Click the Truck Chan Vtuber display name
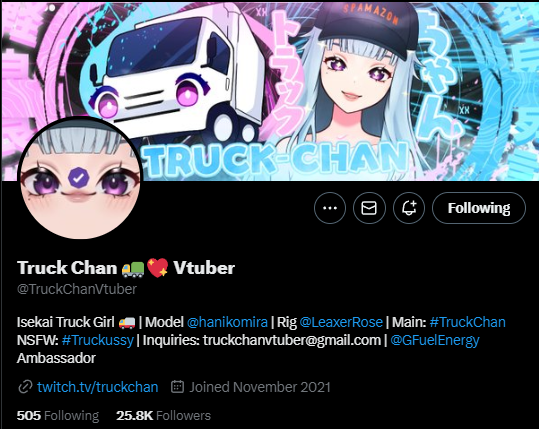 coord(126,268)
